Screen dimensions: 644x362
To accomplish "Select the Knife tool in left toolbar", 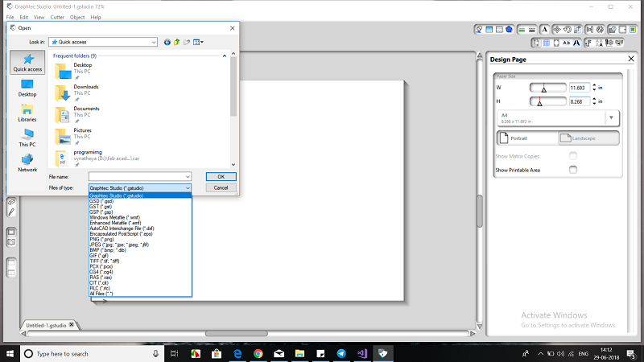I will pos(11,212).
